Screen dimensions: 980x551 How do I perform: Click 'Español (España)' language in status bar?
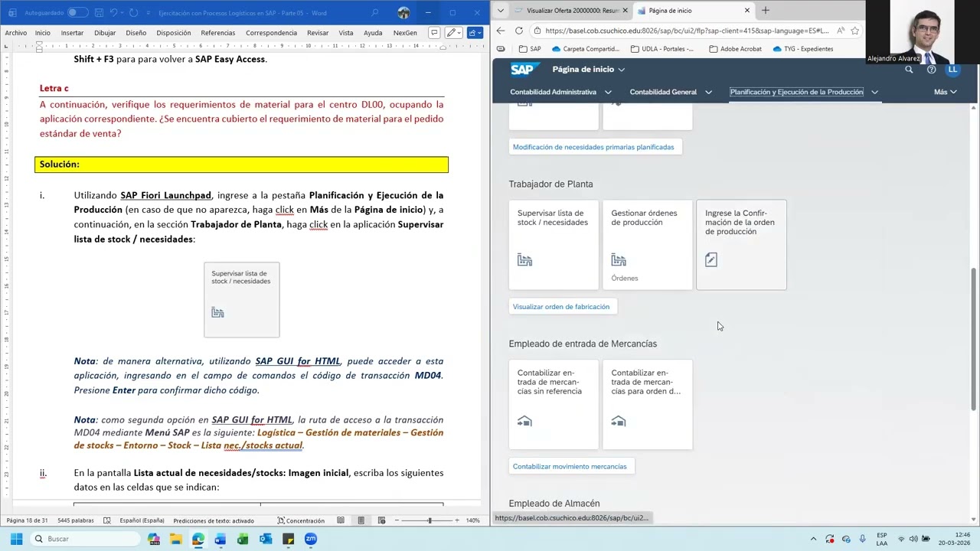click(142, 520)
